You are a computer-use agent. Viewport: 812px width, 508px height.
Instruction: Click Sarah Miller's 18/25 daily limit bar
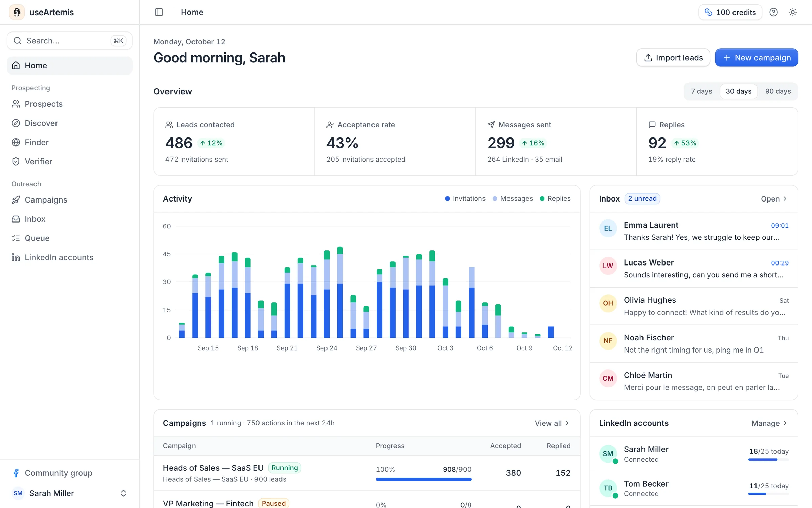(x=768, y=460)
